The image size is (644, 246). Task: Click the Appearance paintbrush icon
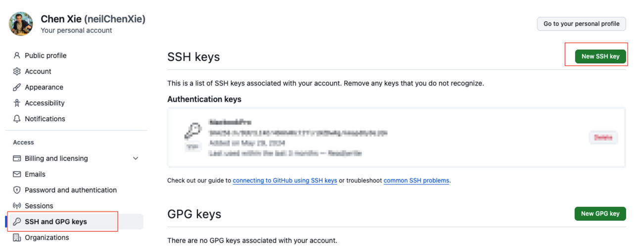[x=17, y=87]
